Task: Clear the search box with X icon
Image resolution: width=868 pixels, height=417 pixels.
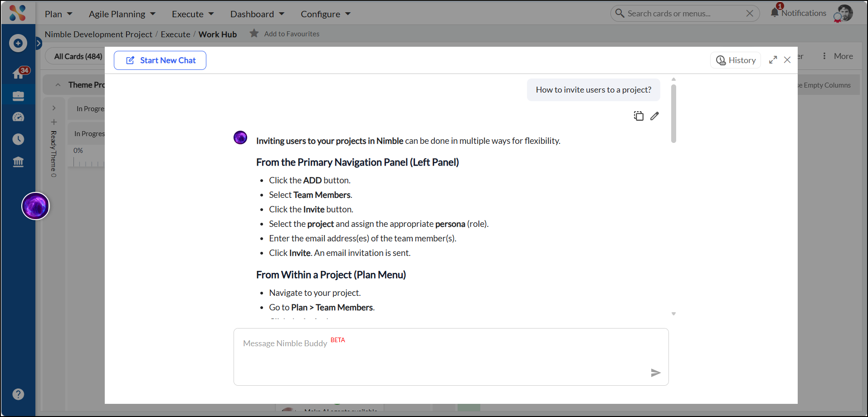Action: pos(750,13)
